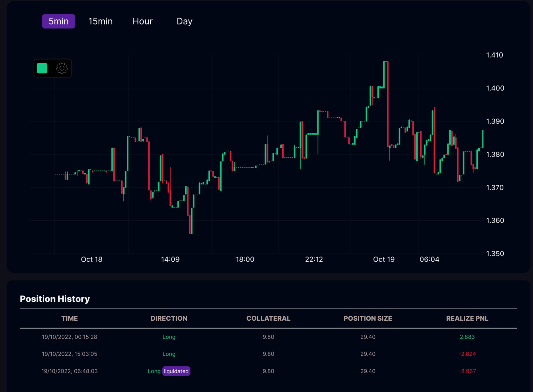Click the -8.967 loss value
This screenshot has height=392, width=533.
(x=467, y=371)
